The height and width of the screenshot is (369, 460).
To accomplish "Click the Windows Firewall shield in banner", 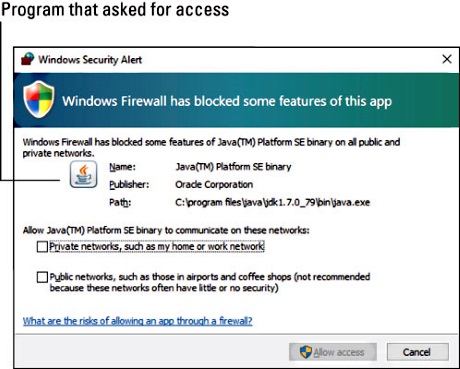I will (39, 99).
